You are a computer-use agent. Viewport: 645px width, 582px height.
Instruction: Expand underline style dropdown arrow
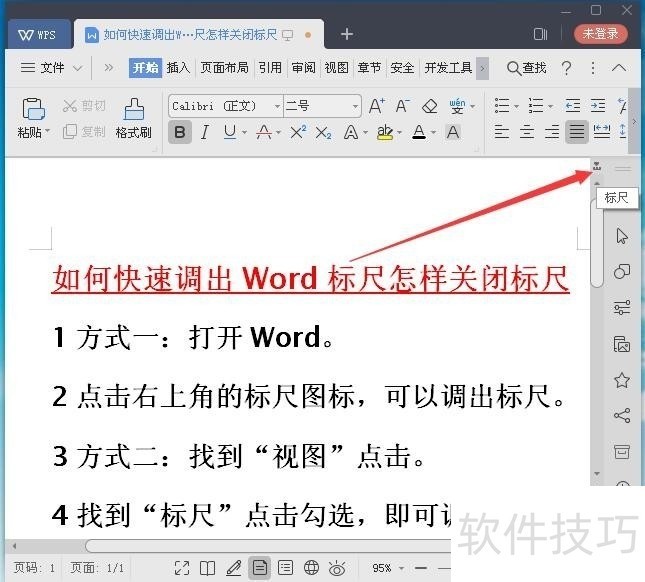[244, 132]
